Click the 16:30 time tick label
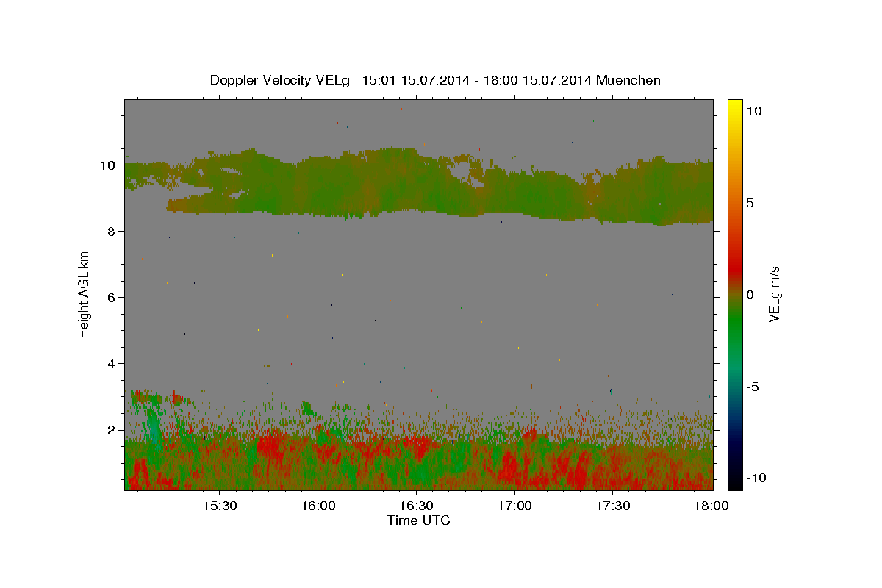The height and width of the screenshot is (588, 882). [x=416, y=506]
